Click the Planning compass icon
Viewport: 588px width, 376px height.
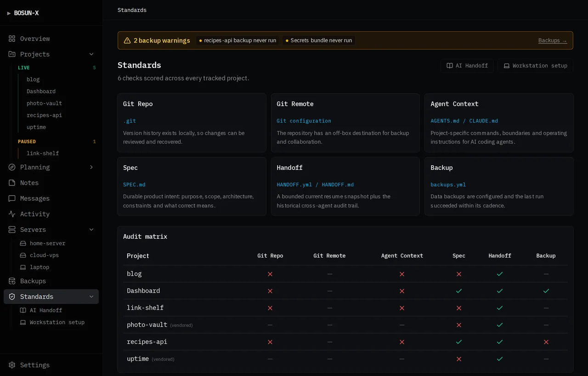[x=12, y=167]
